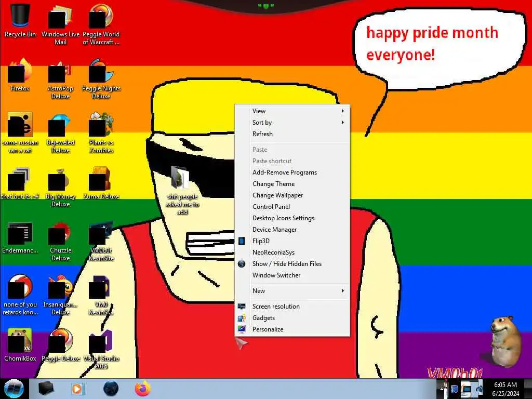Select the Bejeweled Deluxe desktop icon
The height and width of the screenshot is (399, 532).
[x=60, y=133]
